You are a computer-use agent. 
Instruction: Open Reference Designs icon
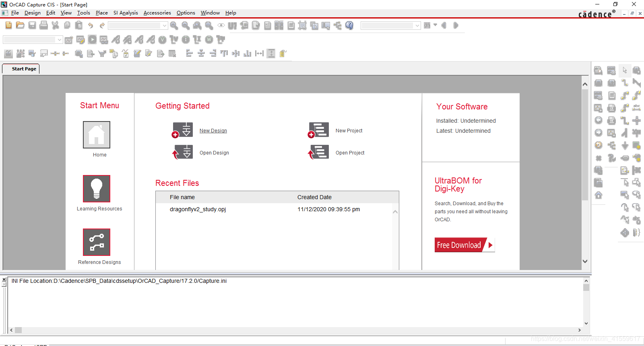[x=97, y=242]
